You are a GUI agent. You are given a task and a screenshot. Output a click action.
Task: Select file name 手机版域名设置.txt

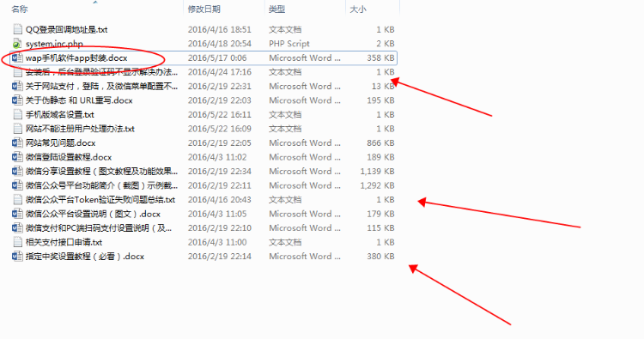point(60,114)
